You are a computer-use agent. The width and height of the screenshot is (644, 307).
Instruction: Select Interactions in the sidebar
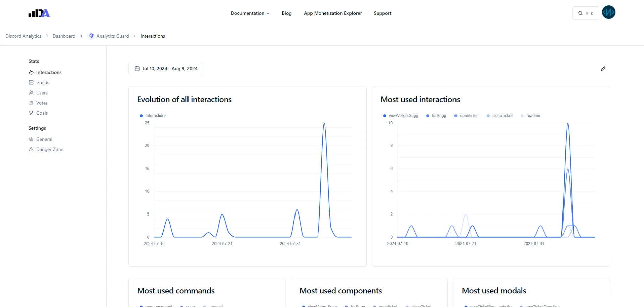tap(49, 72)
